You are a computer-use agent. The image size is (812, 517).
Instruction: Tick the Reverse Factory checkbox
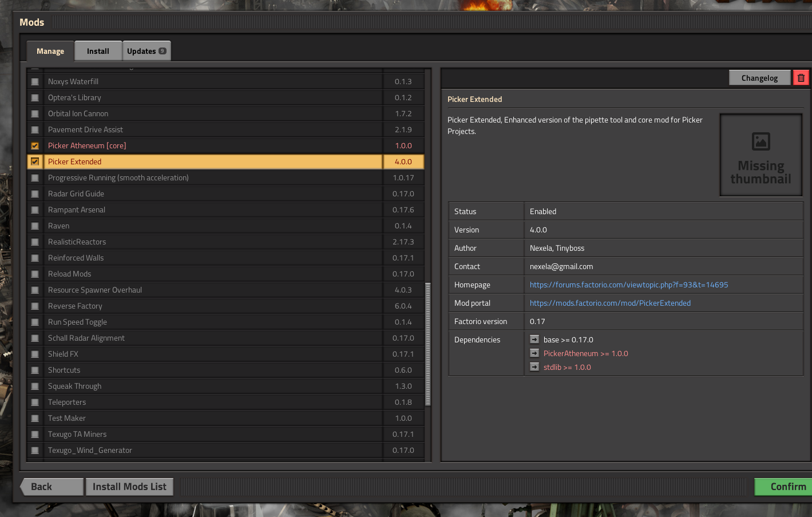click(35, 306)
